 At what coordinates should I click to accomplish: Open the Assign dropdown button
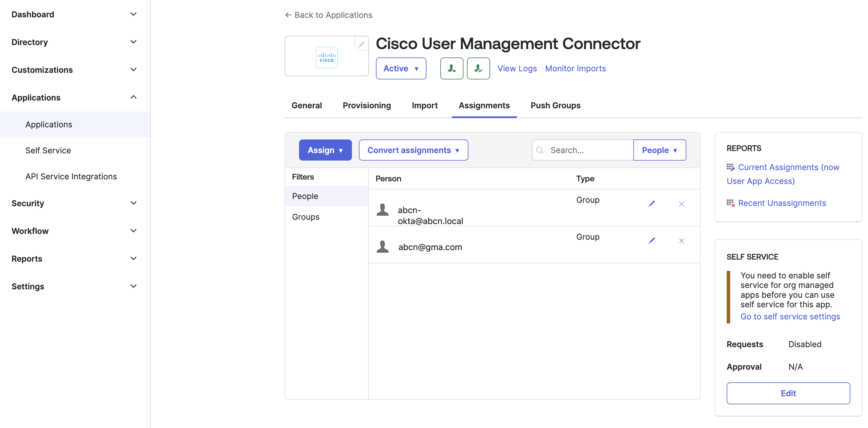click(x=325, y=150)
